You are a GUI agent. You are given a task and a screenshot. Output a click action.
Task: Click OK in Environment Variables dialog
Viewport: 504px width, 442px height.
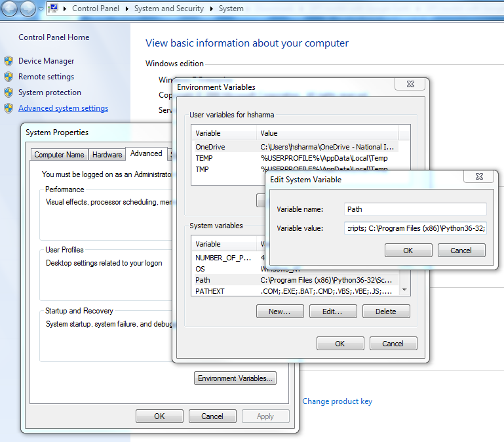(x=340, y=344)
